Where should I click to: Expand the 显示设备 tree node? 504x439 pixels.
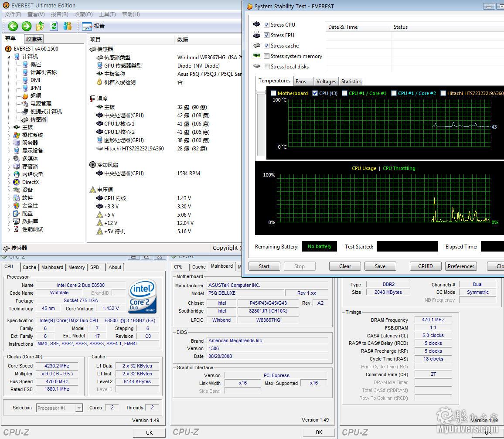coord(9,151)
